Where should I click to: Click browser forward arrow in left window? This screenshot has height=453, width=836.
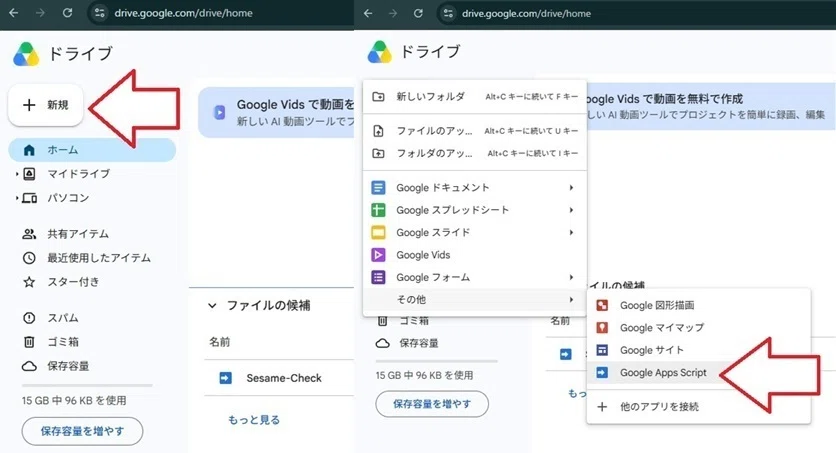[41, 13]
